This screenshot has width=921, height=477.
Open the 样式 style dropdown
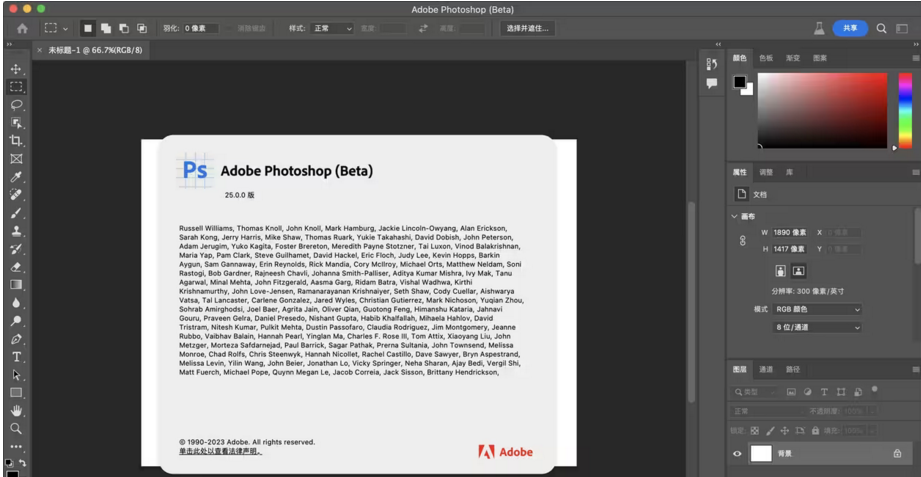click(x=332, y=28)
